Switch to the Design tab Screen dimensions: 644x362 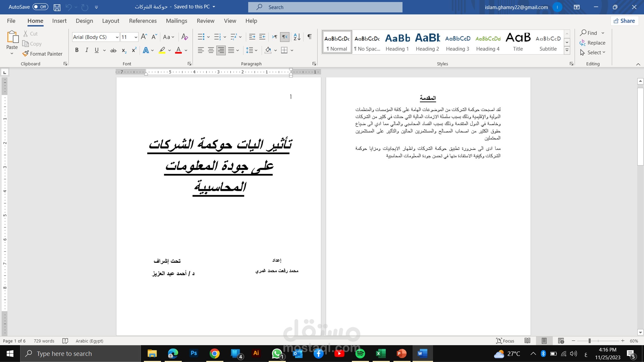[84, 21]
